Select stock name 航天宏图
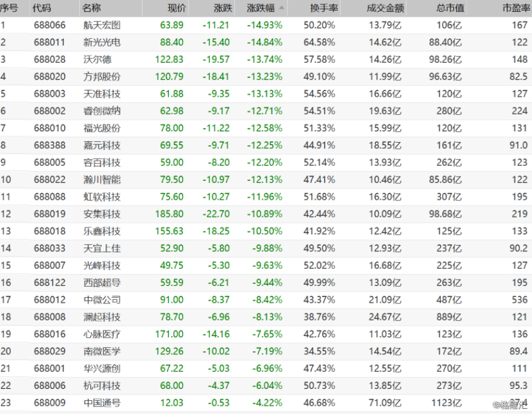The height and width of the screenshot is (414, 532). (102, 25)
